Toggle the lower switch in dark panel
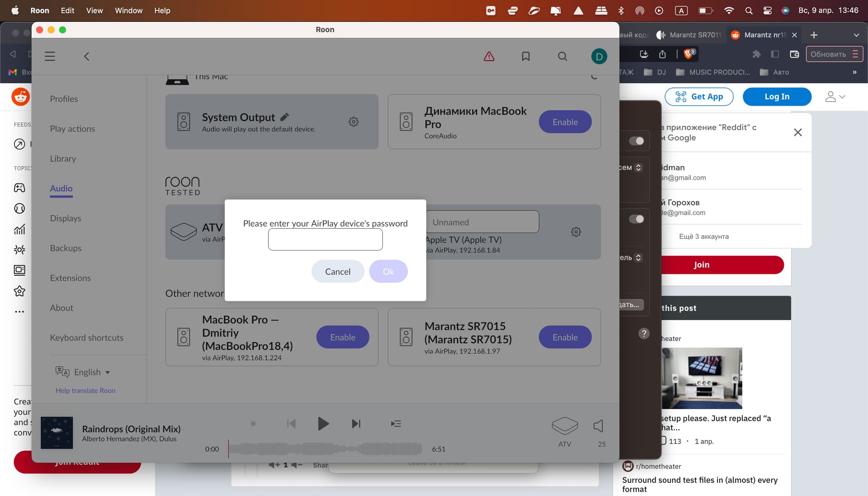The image size is (868, 496). [636, 219]
